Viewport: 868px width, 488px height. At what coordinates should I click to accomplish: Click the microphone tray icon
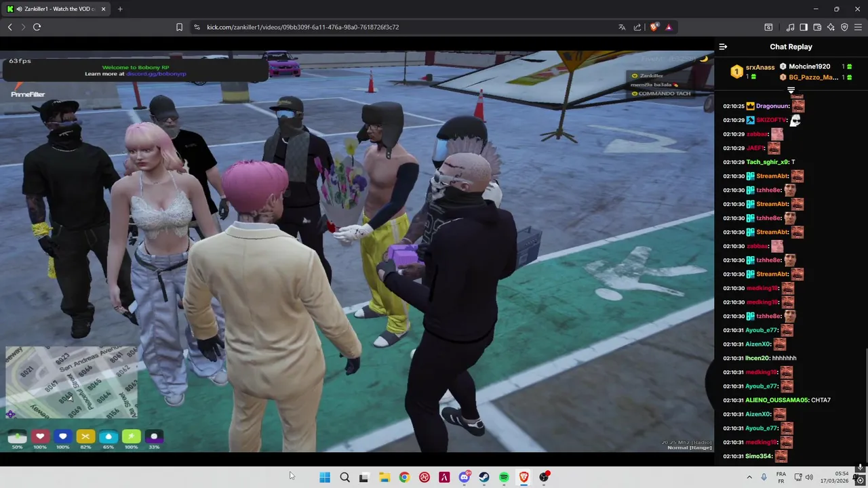pyautogui.click(x=764, y=477)
